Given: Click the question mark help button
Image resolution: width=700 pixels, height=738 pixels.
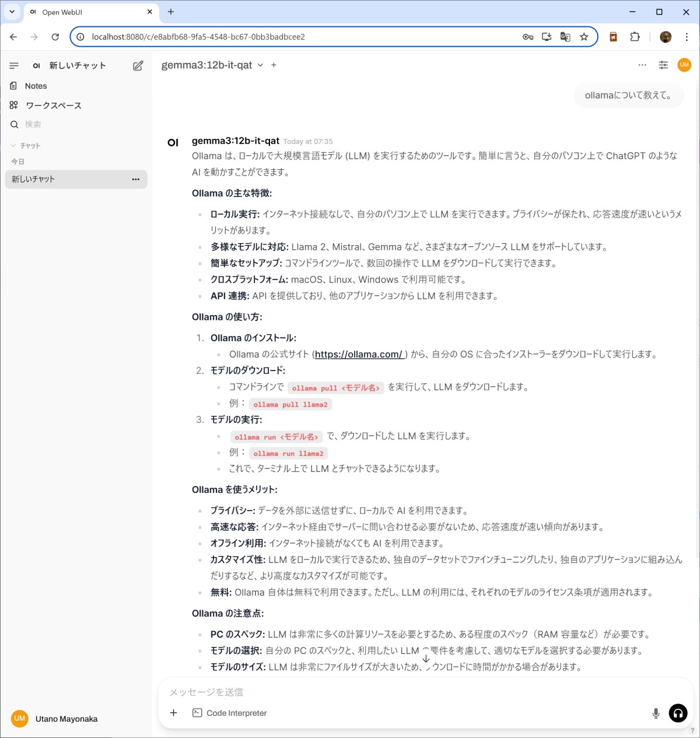Looking at the screenshot, I should 692,730.
